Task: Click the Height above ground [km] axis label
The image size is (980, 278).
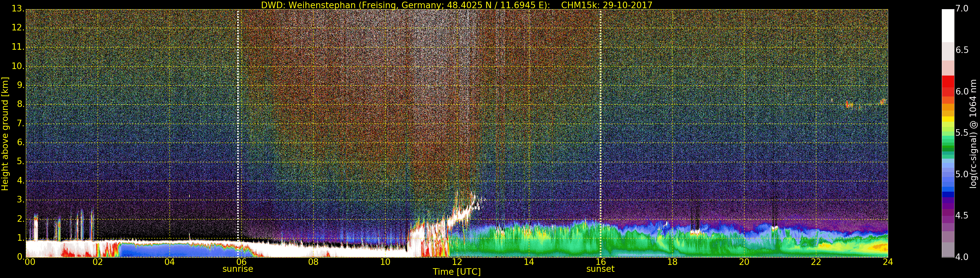Action: [x=5, y=134]
